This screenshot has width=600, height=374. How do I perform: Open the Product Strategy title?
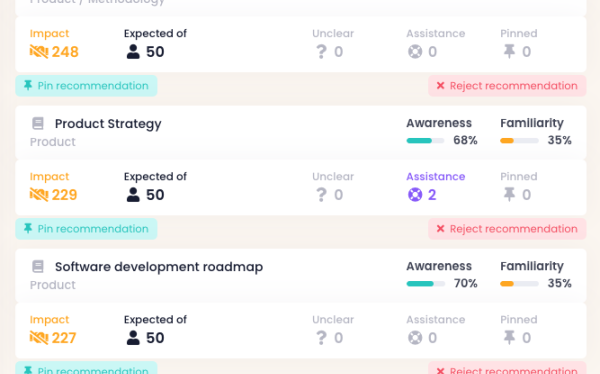tap(108, 124)
